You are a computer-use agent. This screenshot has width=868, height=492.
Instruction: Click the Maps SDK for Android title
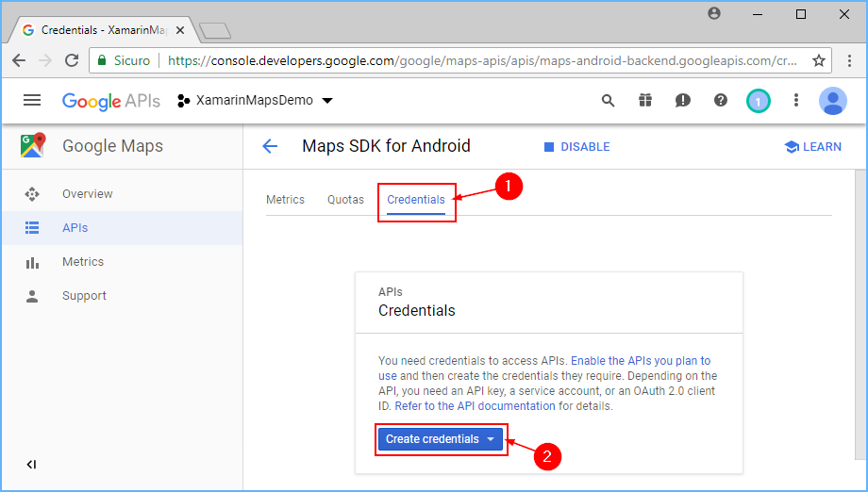[387, 146]
